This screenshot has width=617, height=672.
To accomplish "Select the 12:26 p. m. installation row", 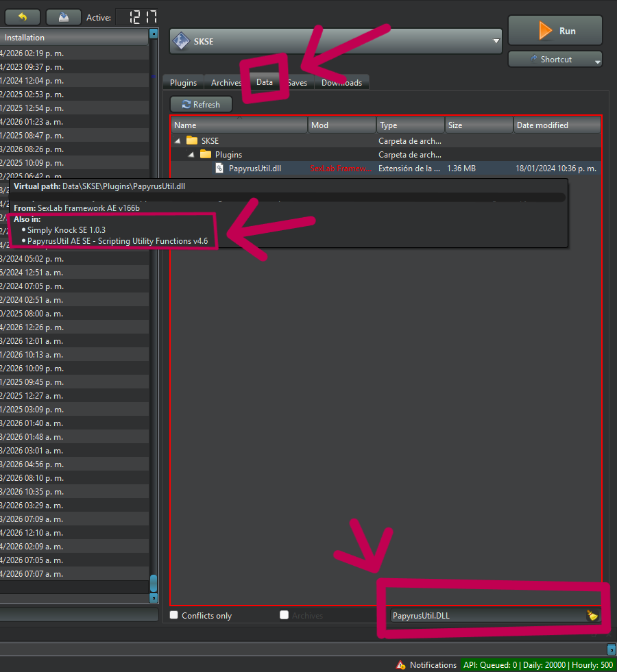I will [x=74, y=327].
